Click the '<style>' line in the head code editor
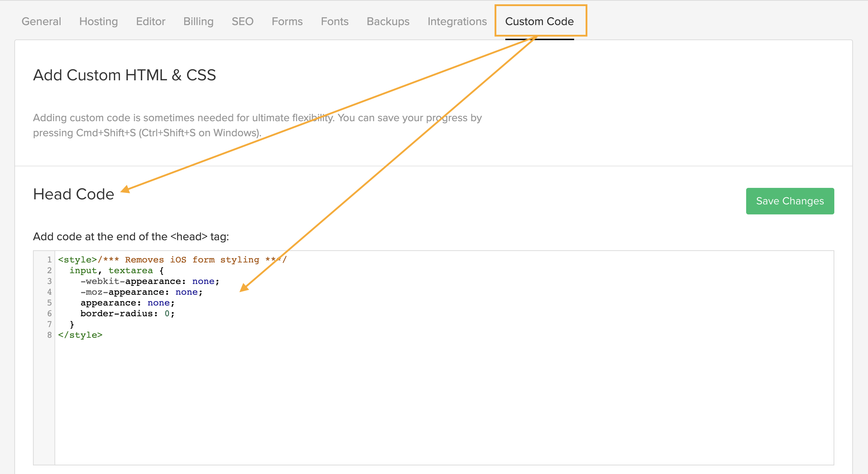868x474 pixels. (172, 260)
